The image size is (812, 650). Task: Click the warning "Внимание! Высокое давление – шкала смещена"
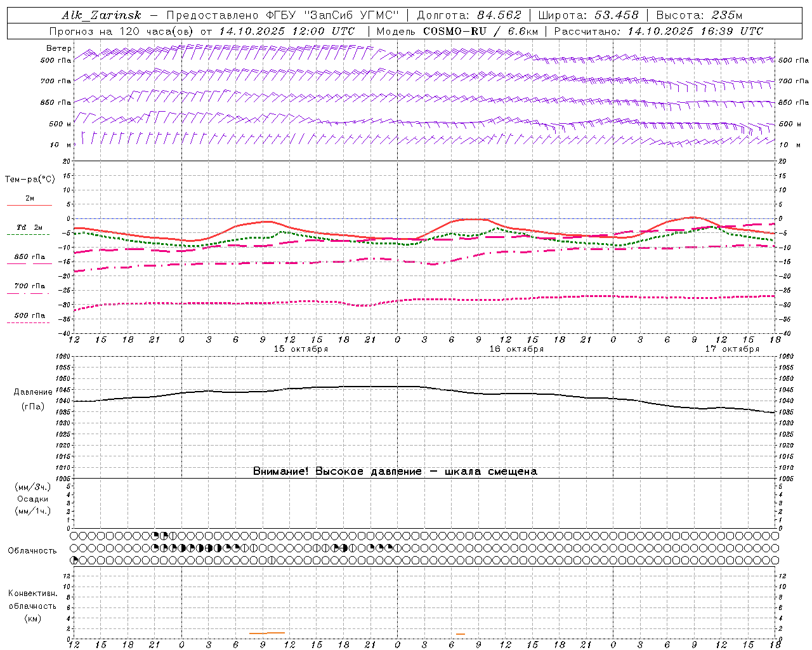point(395,471)
